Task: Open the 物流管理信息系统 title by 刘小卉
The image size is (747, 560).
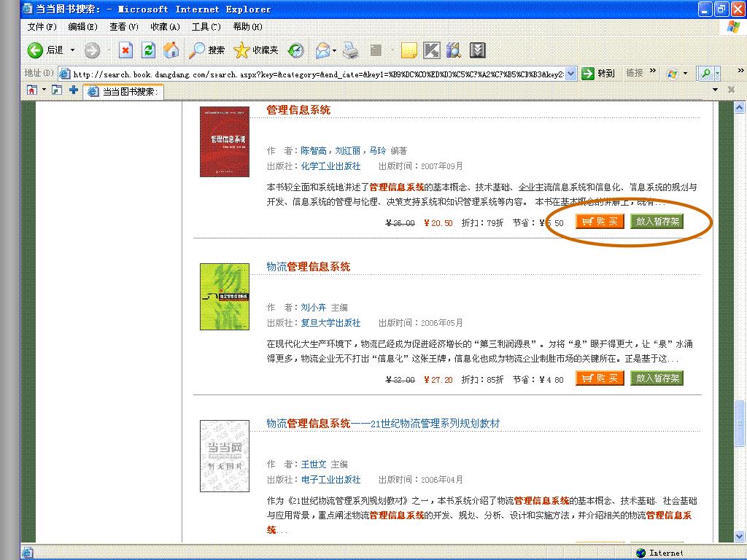Action: click(309, 267)
